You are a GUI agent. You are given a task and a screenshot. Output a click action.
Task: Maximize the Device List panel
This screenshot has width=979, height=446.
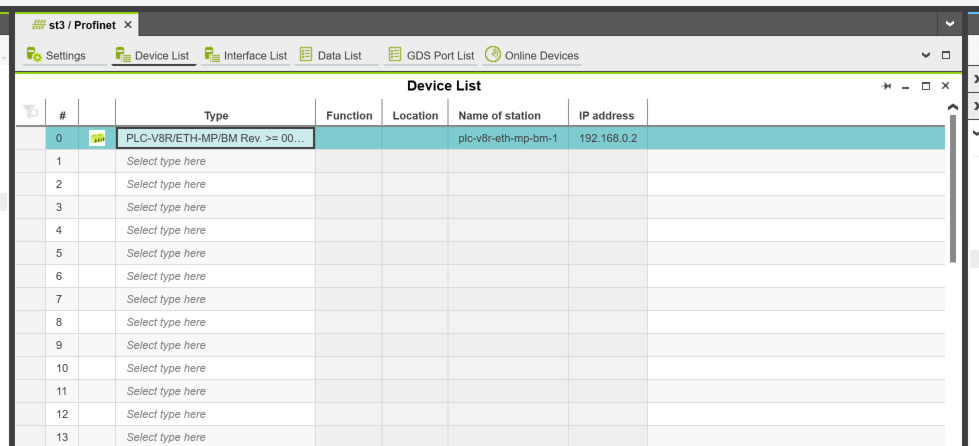pos(925,87)
